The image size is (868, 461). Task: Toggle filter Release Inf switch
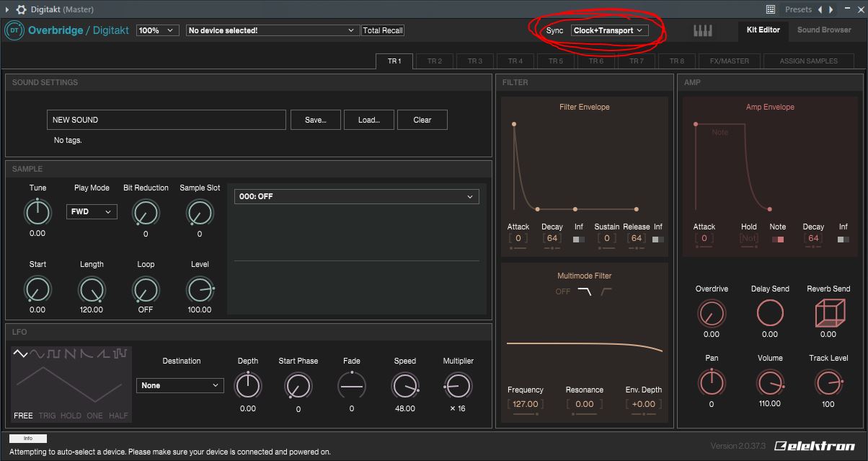(x=657, y=239)
